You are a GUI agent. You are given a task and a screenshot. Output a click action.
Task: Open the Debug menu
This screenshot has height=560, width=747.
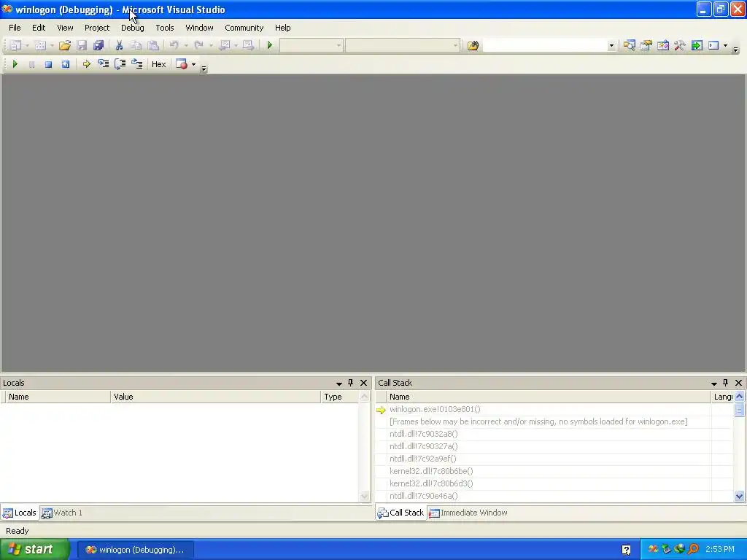133,28
